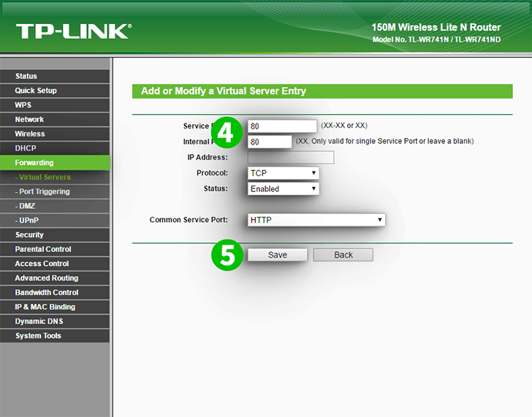Screen dimensions: 532x417
Task: Go to the WPS page
Action: (x=55, y=105)
